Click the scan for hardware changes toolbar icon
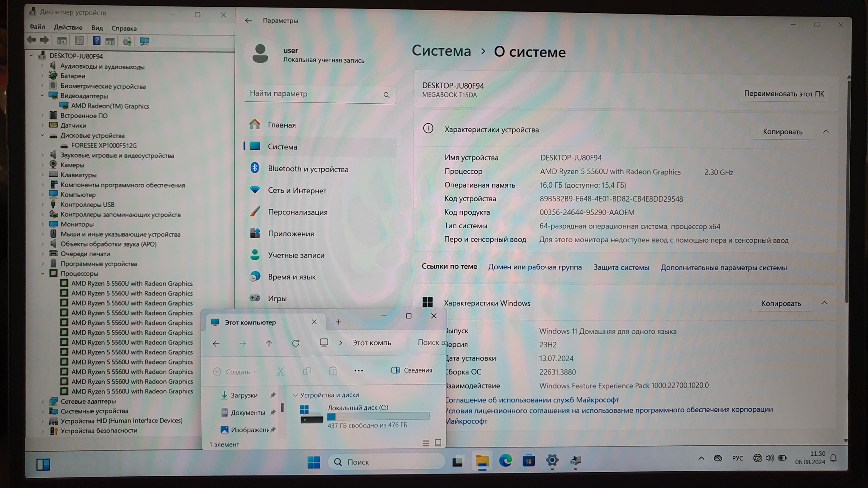 click(x=145, y=41)
